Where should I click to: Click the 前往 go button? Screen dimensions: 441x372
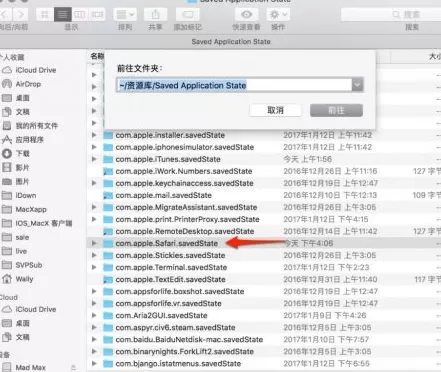pos(336,110)
